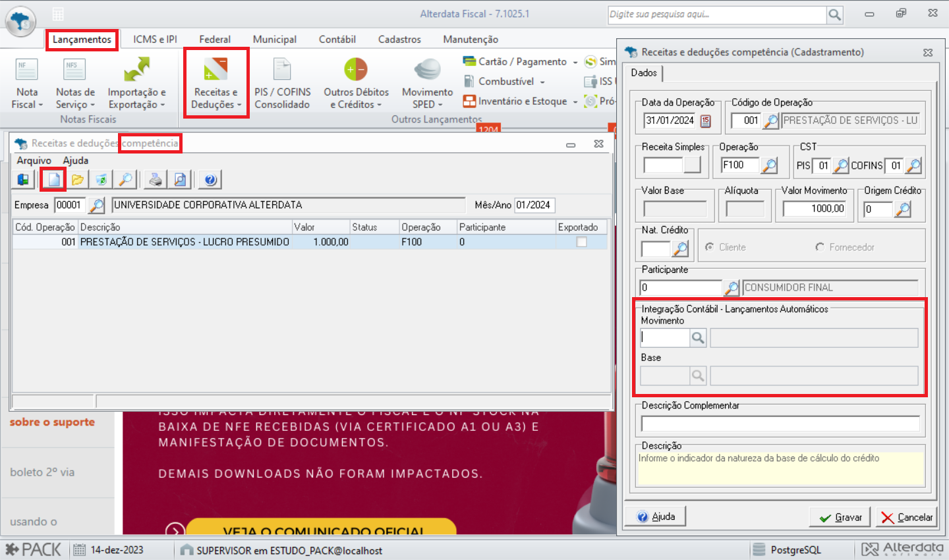The image size is (949, 560).
Task: Click the recycle bin delete toolbar icon
Action: [101, 179]
